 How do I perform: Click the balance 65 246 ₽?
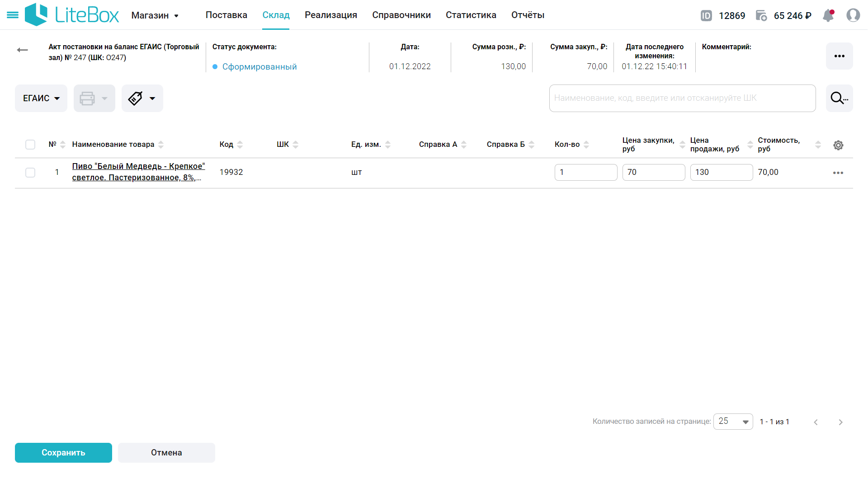pos(793,16)
